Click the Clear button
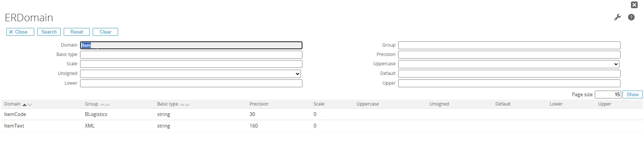 (105, 32)
